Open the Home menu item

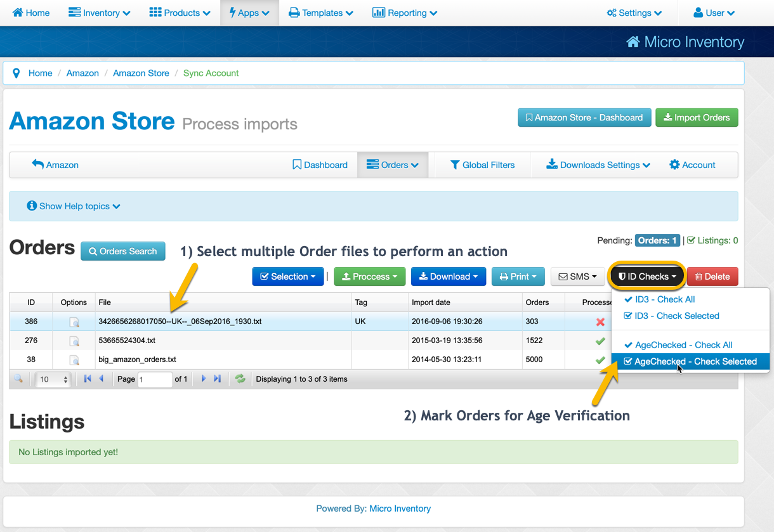[x=31, y=13]
